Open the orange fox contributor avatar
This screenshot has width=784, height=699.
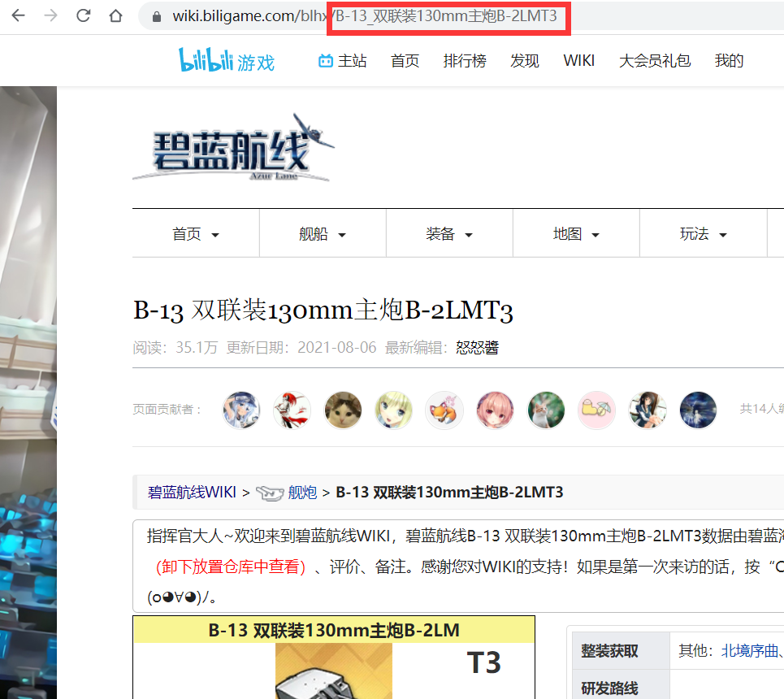click(444, 410)
